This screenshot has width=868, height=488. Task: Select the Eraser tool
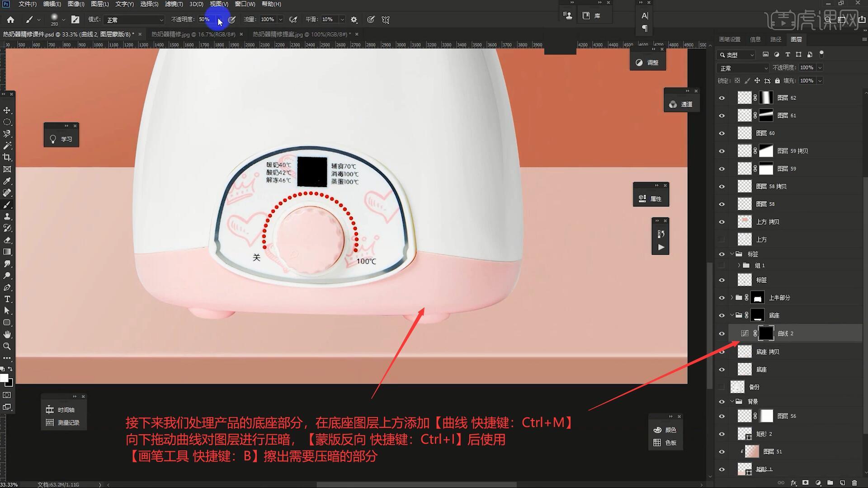pyautogui.click(x=7, y=240)
